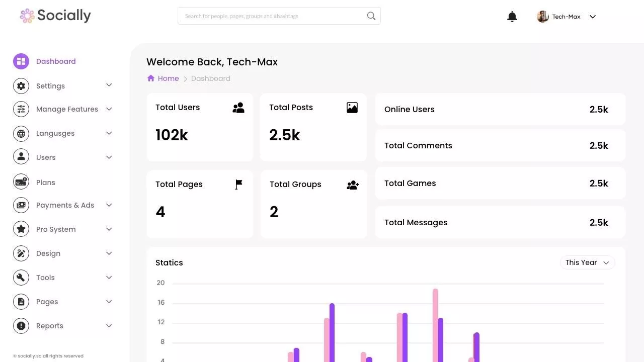Click the Reports exclamation icon
Screen dimensions: 644x362
point(21,326)
